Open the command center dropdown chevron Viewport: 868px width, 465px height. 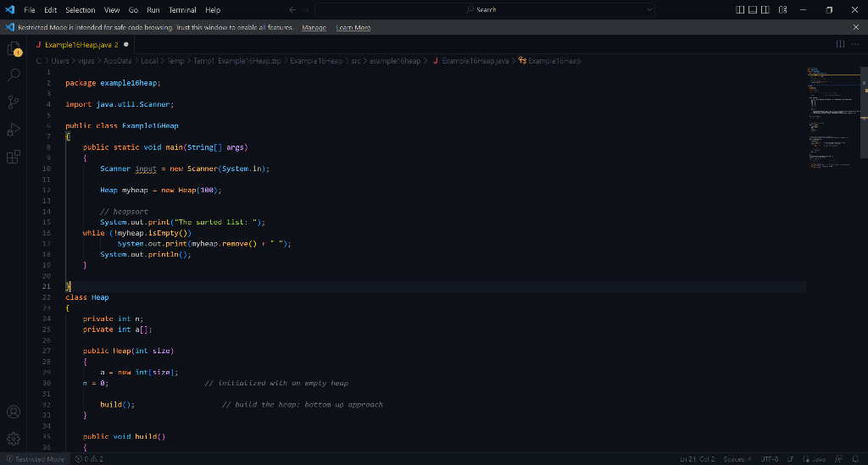649,10
